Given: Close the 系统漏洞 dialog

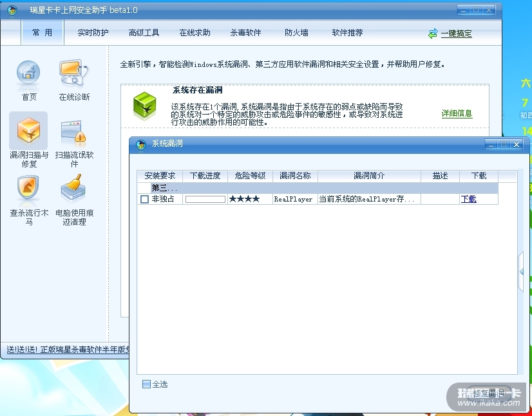Looking at the screenshot, I should 517,144.
